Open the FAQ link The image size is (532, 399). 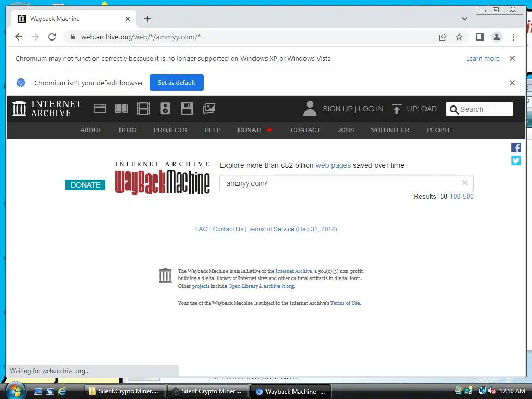point(201,229)
